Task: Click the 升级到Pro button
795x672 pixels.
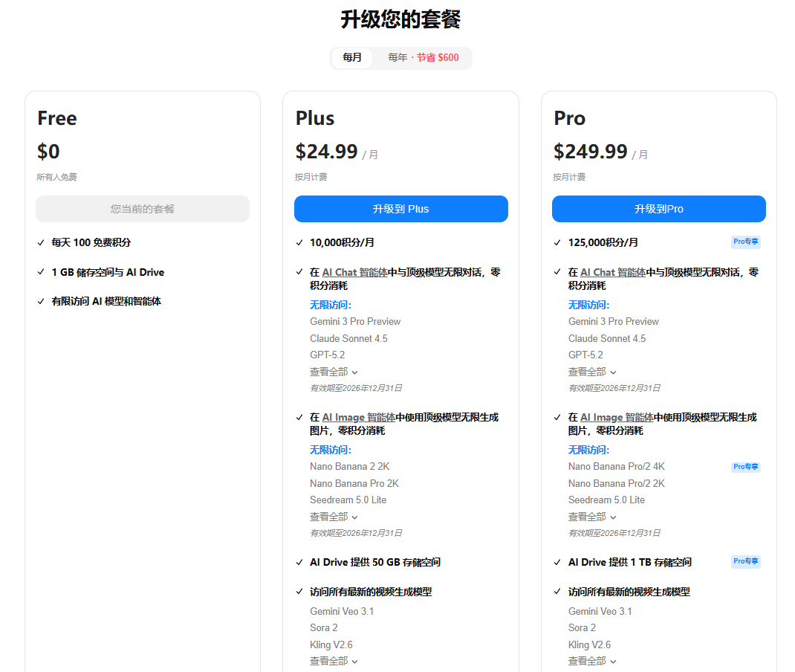Action: tap(658, 209)
